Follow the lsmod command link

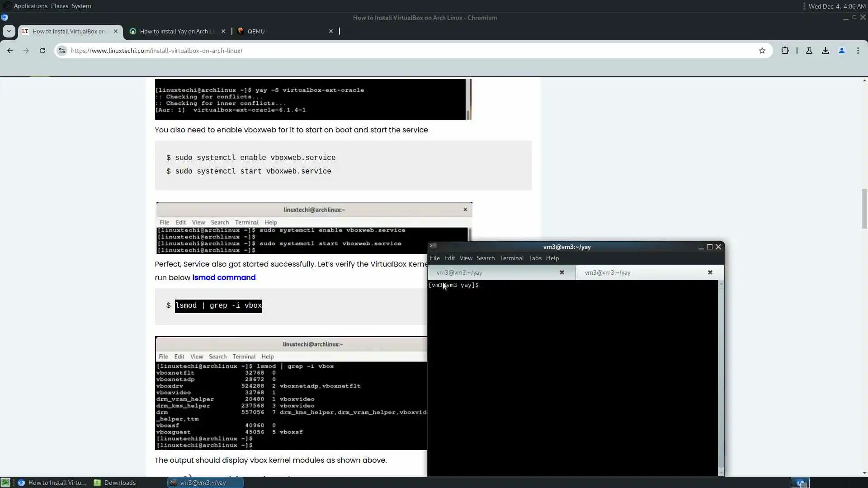pyautogui.click(x=224, y=277)
